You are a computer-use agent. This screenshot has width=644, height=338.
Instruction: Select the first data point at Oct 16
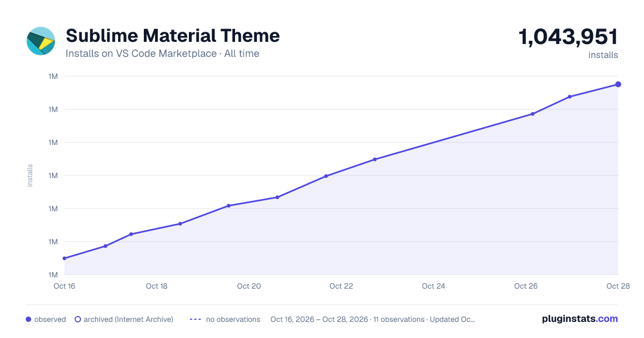[x=64, y=259]
